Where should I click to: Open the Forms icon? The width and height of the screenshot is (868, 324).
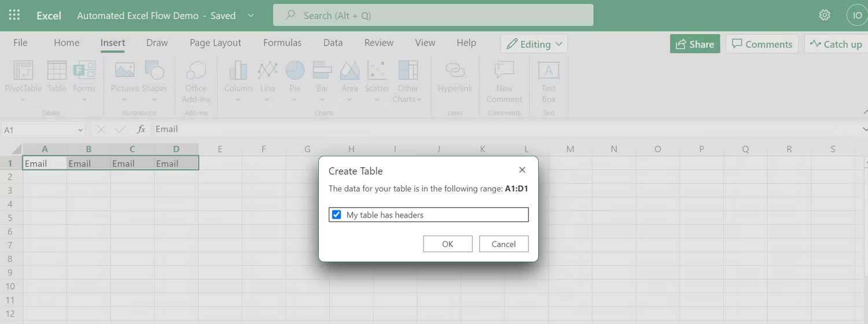(84, 71)
